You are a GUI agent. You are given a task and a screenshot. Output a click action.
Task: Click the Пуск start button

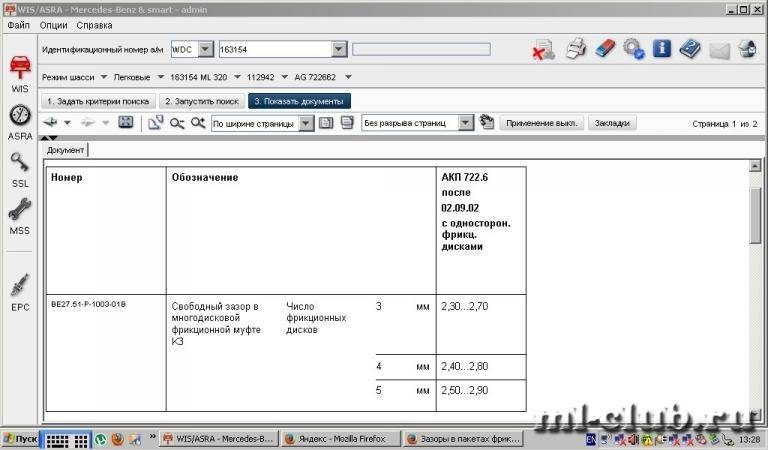point(20,439)
